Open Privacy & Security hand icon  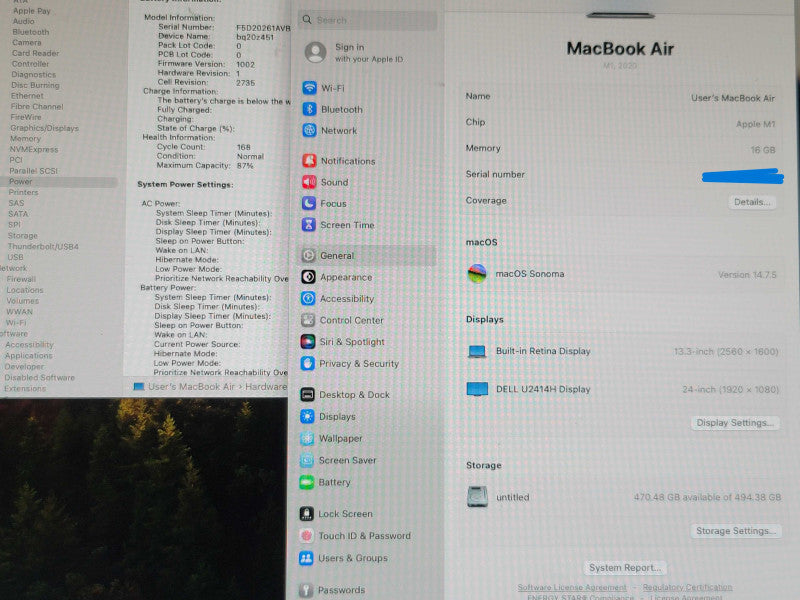coord(308,363)
